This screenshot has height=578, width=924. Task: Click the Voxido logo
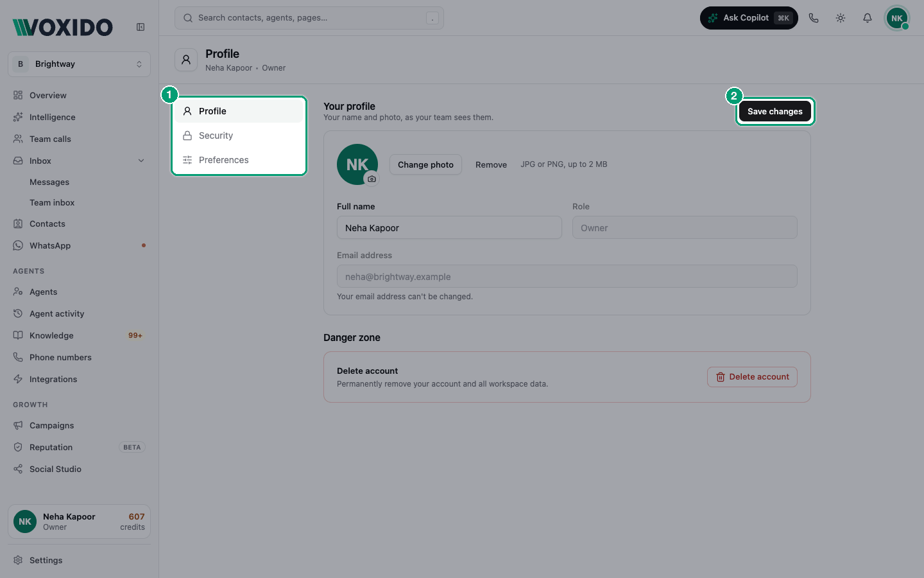pos(63,27)
